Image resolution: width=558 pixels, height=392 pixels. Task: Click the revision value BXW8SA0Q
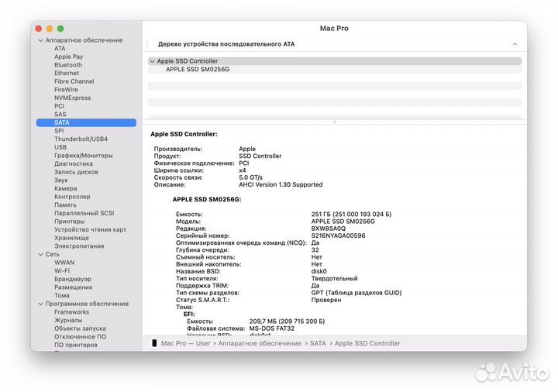(x=328, y=229)
